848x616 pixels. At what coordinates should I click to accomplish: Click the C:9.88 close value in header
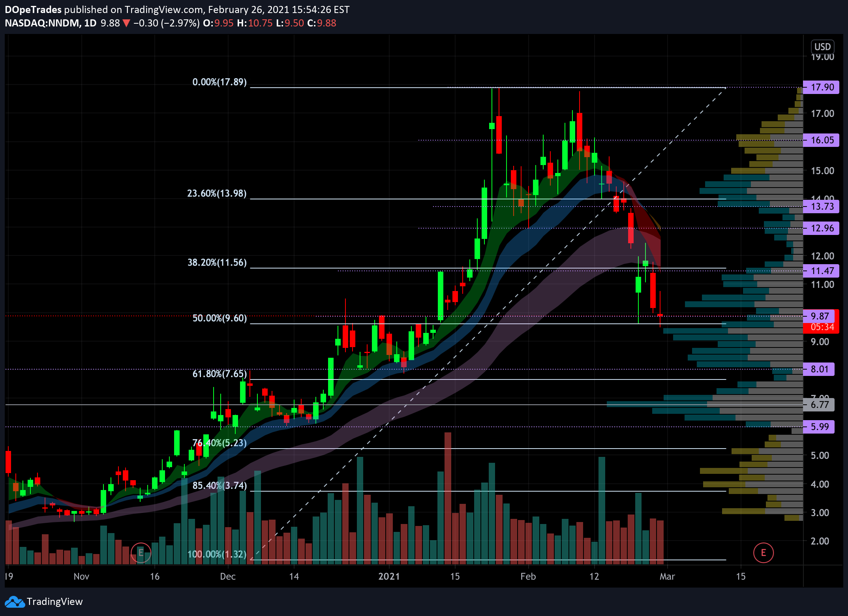pos(322,23)
